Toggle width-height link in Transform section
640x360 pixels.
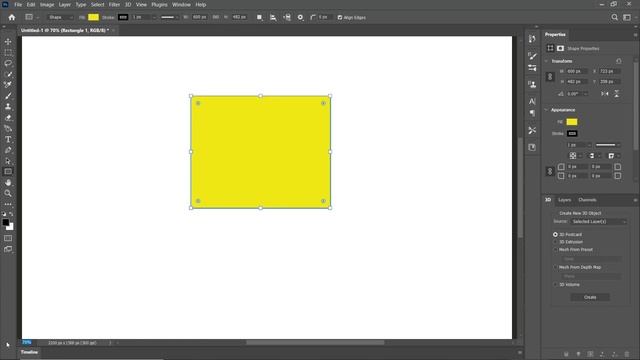point(550,76)
